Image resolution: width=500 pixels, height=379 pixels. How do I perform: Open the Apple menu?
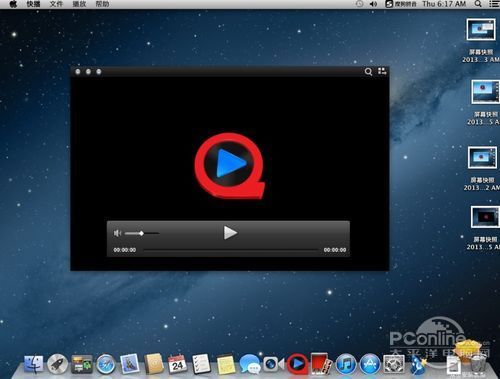click(x=13, y=4)
